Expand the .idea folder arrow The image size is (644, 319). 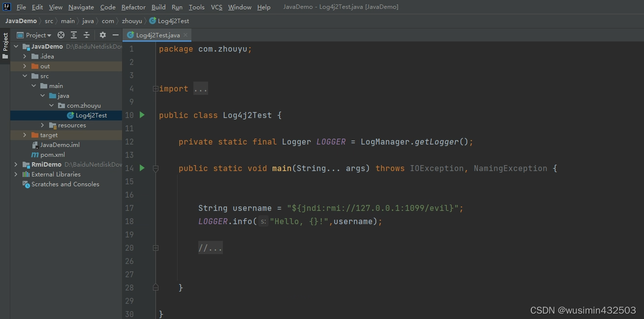tap(25, 57)
